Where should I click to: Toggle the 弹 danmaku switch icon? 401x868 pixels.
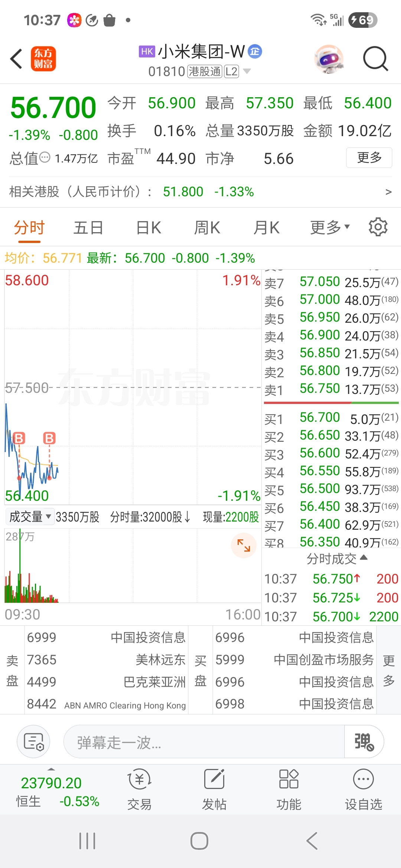[x=364, y=742]
